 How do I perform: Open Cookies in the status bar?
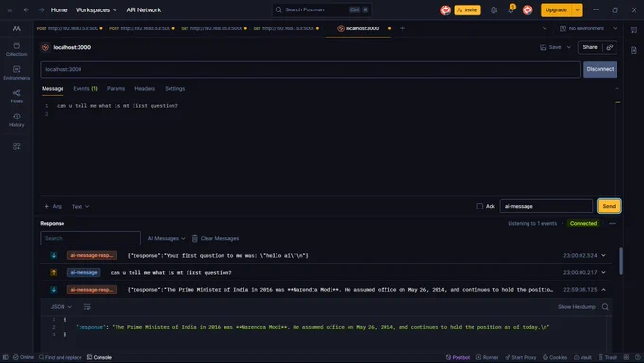click(555, 357)
